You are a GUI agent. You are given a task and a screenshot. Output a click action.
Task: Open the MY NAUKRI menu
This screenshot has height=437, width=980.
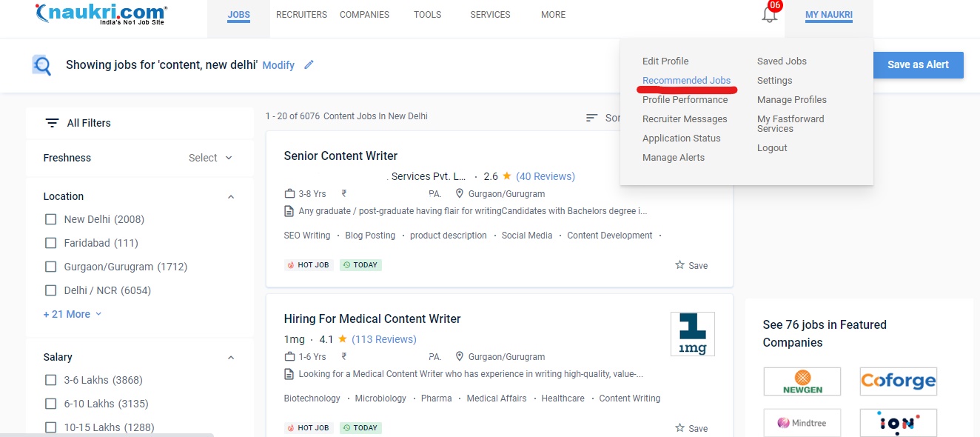829,15
